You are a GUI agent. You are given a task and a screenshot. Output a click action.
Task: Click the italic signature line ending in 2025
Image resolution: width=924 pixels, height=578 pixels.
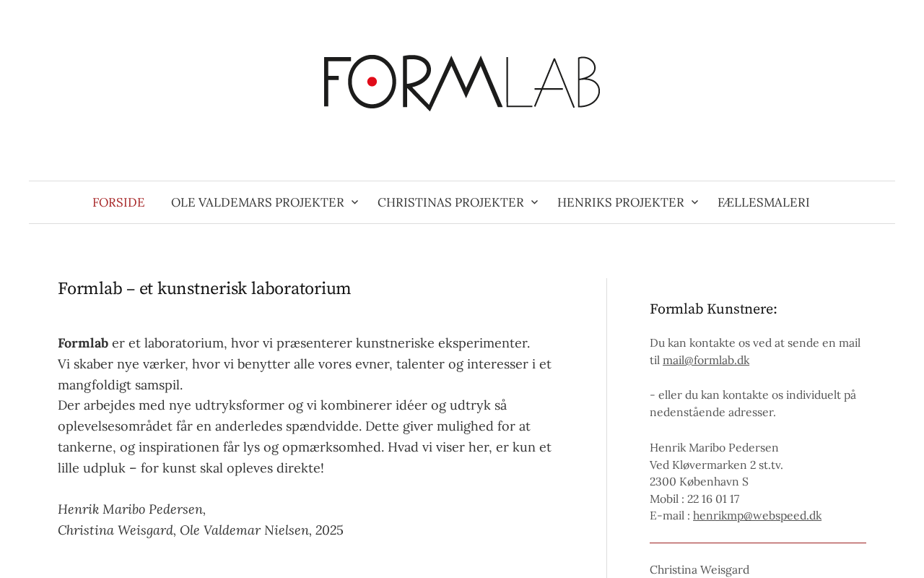[201, 530]
